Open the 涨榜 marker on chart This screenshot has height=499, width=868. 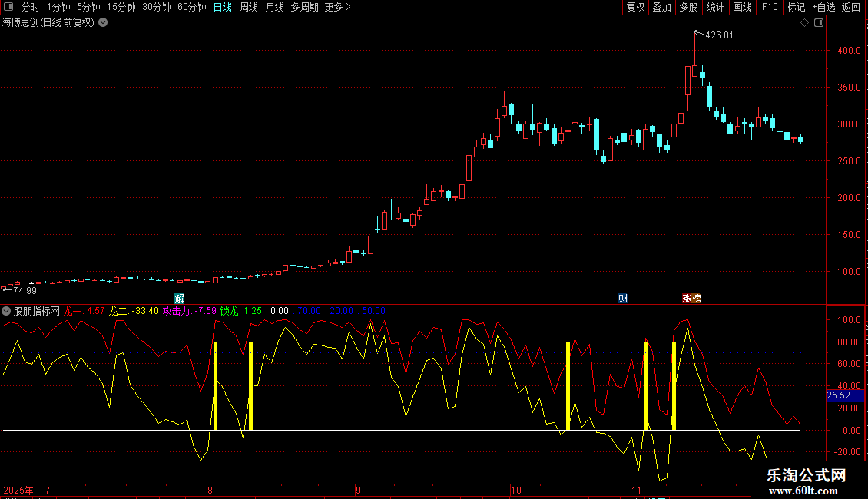691,299
